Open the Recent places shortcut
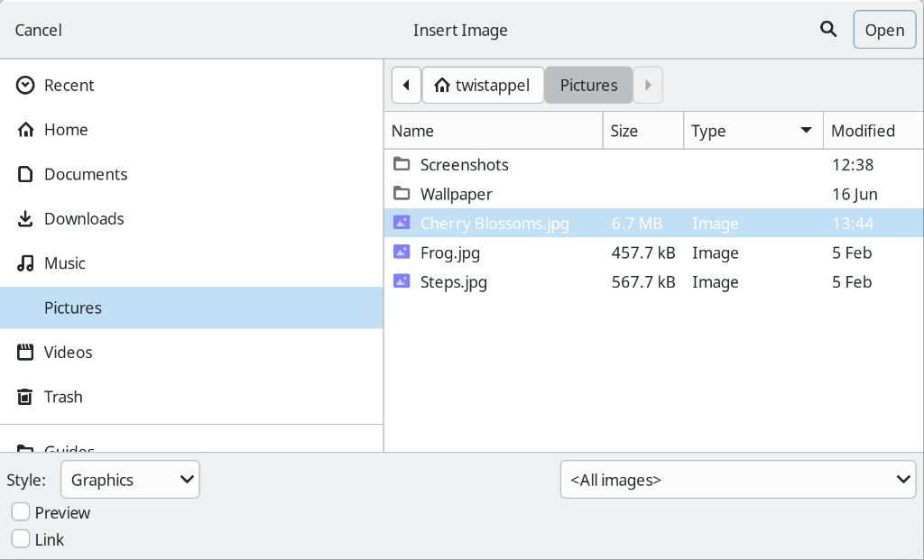Screen dimensions: 924x560 click(x=69, y=85)
